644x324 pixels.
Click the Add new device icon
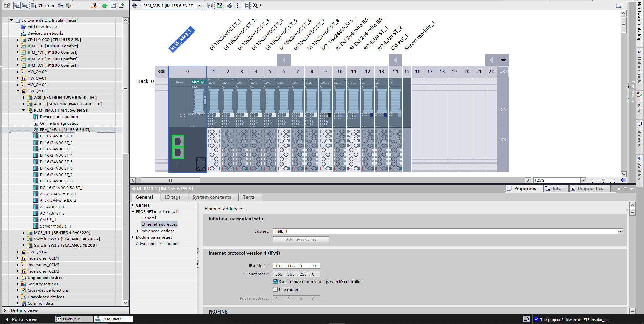coord(24,27)
